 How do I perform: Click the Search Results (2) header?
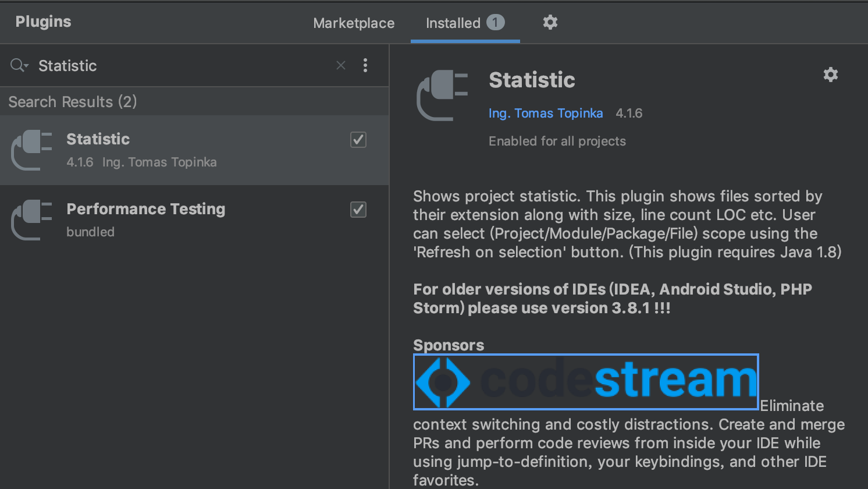click(73, 102)
